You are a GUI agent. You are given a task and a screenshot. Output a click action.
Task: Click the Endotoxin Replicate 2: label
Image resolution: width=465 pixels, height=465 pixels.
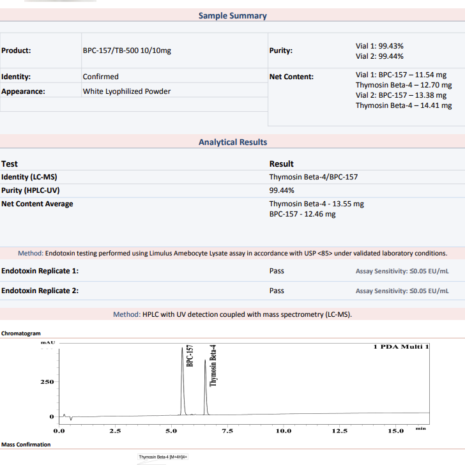click(40, 291)
